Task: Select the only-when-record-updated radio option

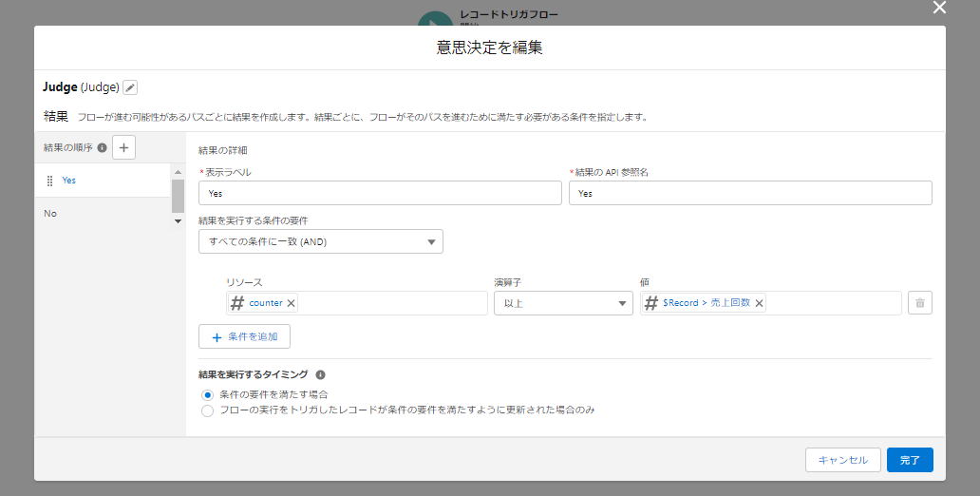Action: (x=208, y=410)
